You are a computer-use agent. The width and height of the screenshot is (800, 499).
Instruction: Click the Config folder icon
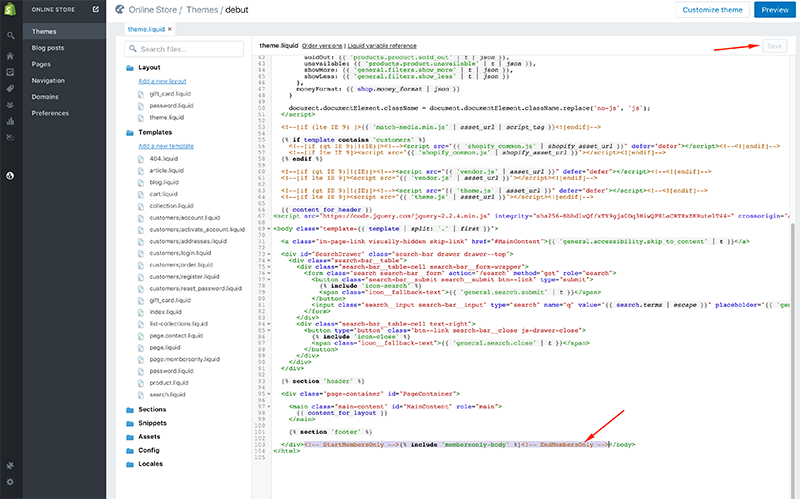pyautogui.click(x=130, y=451)
